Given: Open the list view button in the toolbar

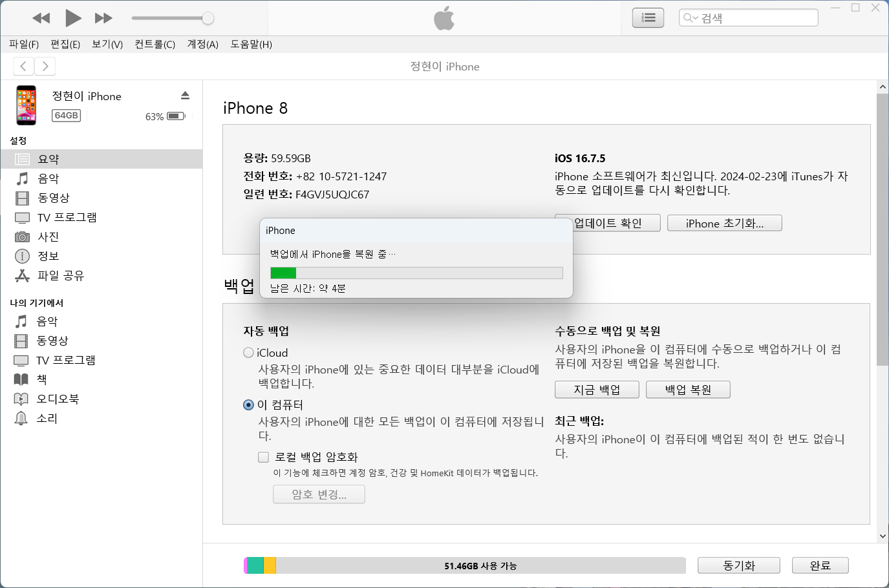Looking at the screenshot, I should 648,18.
